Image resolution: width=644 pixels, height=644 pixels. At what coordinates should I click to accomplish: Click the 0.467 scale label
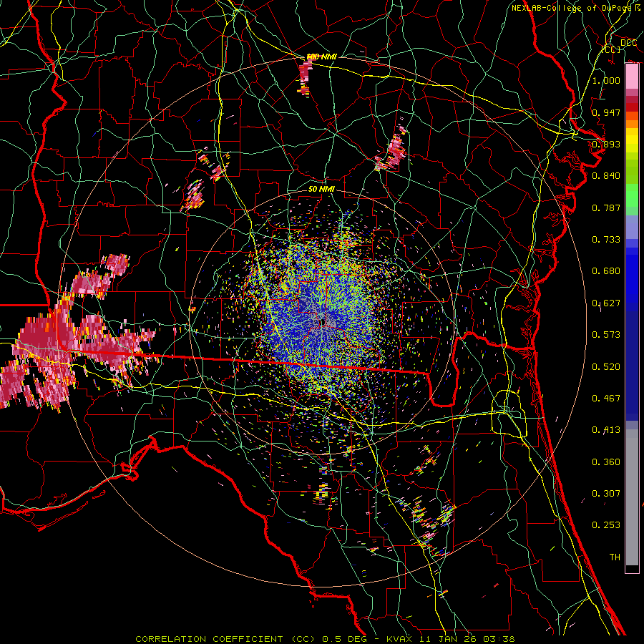(x=606, y=399)
